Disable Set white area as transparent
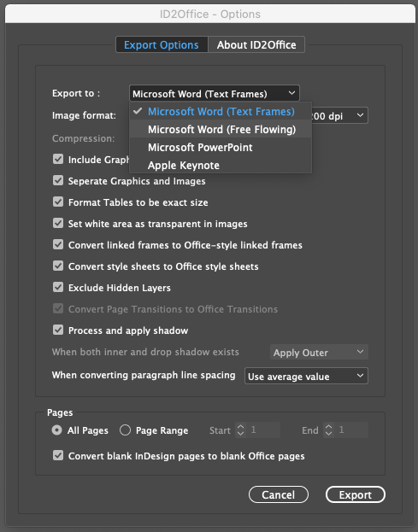This screenshot has height=532, width=418. pos(58,223)
